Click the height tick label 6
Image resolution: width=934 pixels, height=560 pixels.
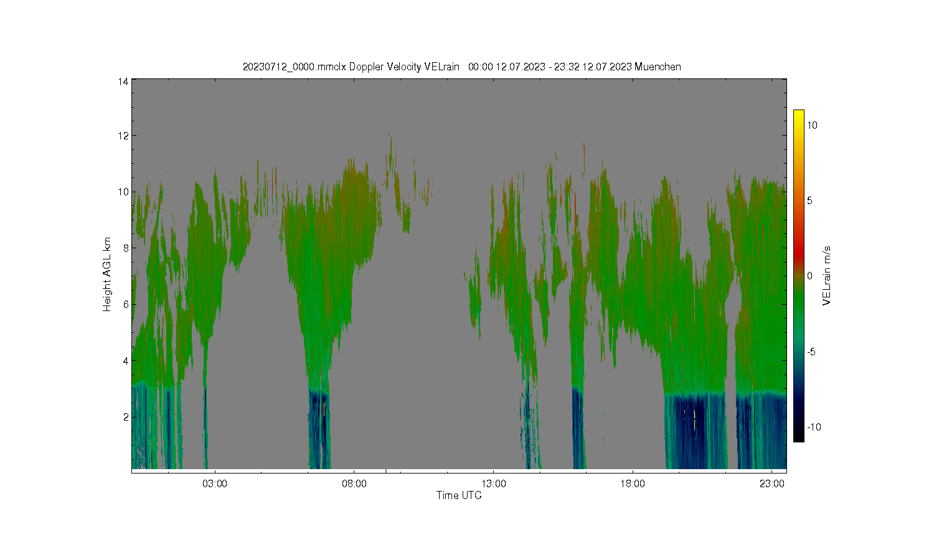click(126, 304)
